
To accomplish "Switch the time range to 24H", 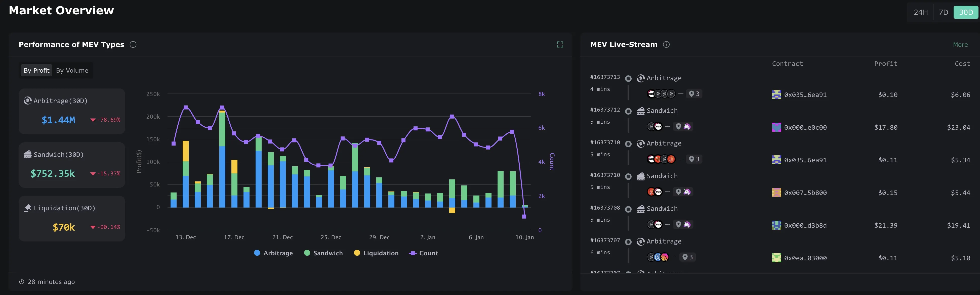I will [x=921, y=12].
